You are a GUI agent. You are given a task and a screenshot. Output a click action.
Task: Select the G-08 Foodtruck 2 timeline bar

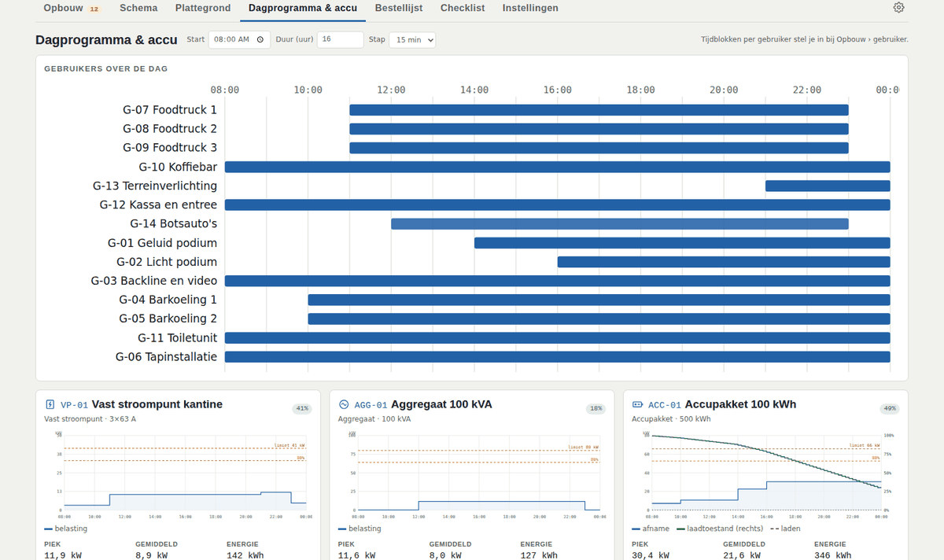(599, 129)
